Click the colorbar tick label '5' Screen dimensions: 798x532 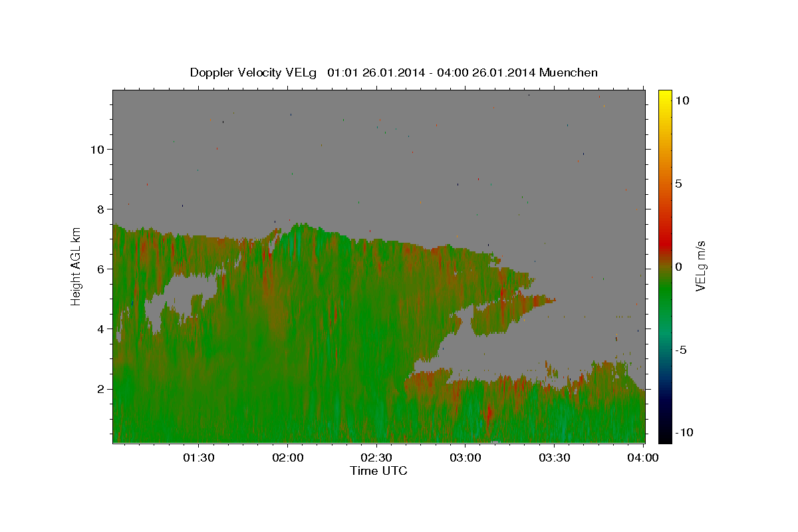tap(678, 184)
